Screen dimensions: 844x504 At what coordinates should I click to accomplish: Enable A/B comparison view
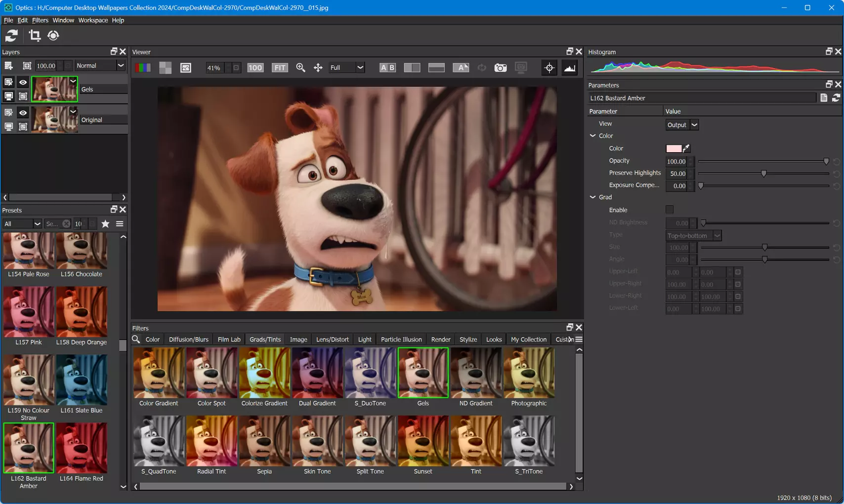[387, 68]
